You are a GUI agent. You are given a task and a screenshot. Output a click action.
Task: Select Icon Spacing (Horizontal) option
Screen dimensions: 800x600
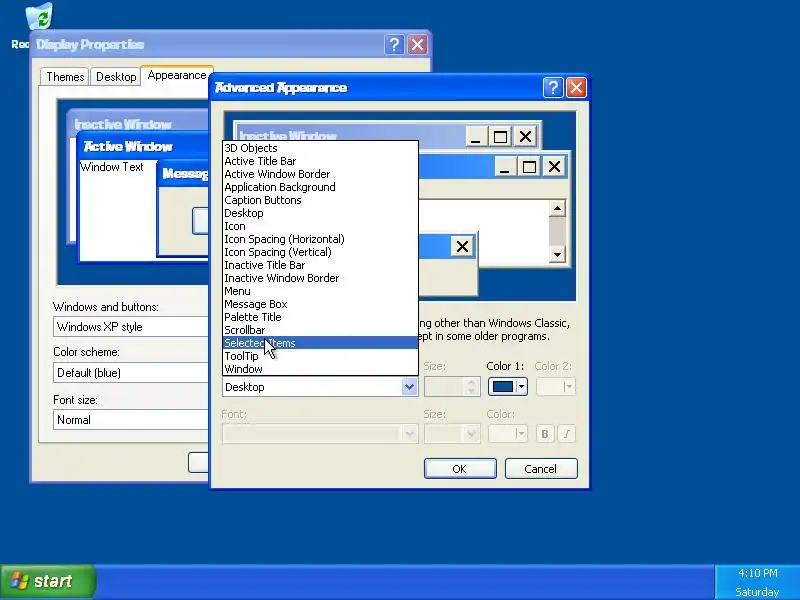(x=320, y=239)
